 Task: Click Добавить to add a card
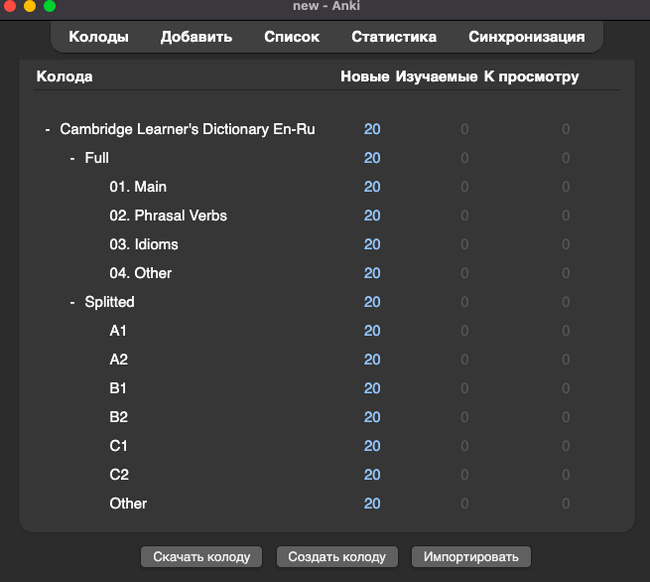(196, 37)
